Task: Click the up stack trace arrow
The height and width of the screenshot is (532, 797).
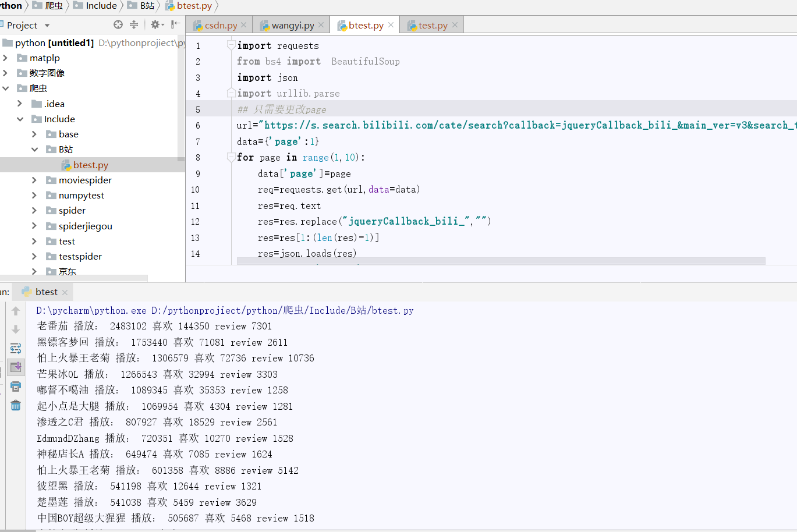Action: click(16, 311)
